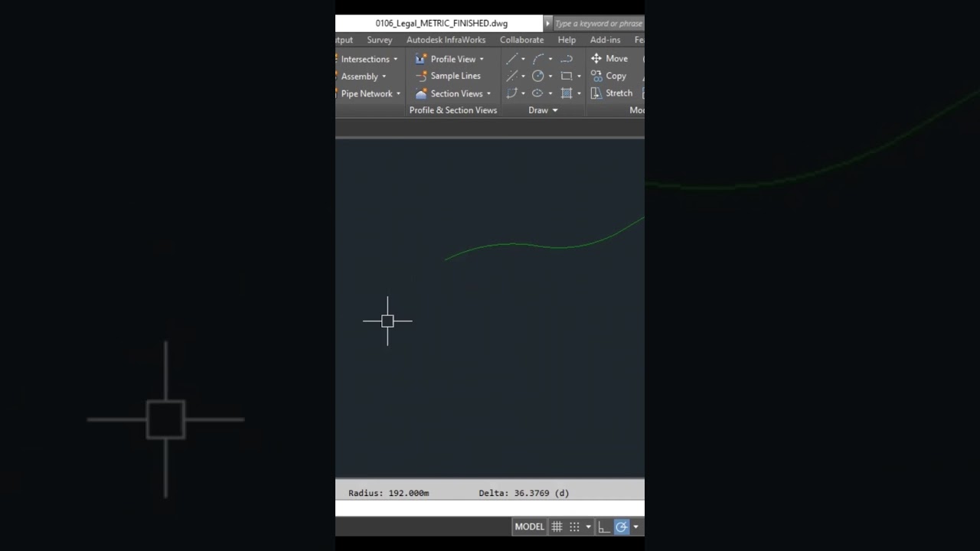Click the search box expand arrow
This screenshot has width=980, height=551.
click(547, 24)
